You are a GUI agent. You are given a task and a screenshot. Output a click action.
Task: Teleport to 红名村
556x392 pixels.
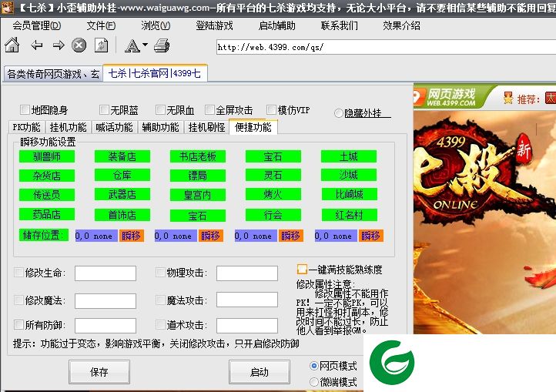[350, 215]
